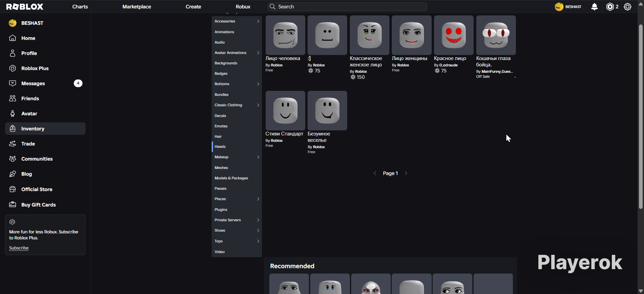The height and width of the screenshot is (294, 644).
Task: Click the scrollbar down arrow
Action: (x=641, y=291)
